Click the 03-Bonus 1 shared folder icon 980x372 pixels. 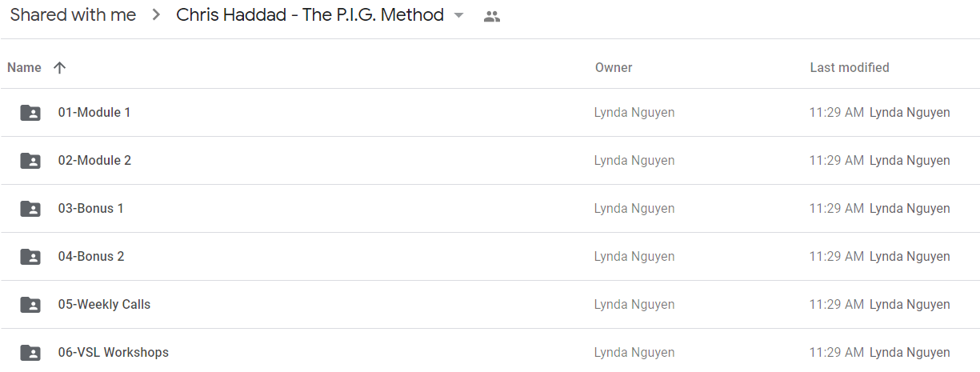[30, 209]
